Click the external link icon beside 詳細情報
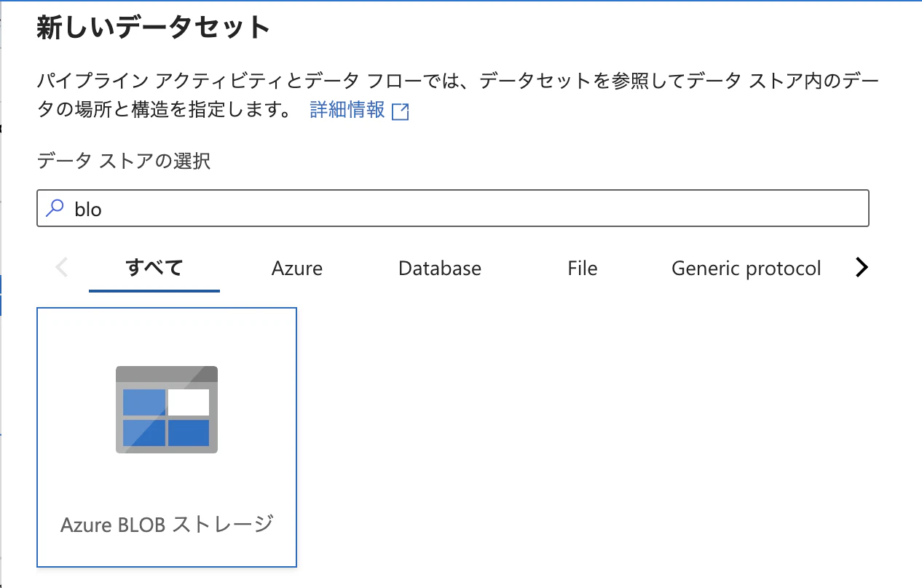 click(401, 111)
